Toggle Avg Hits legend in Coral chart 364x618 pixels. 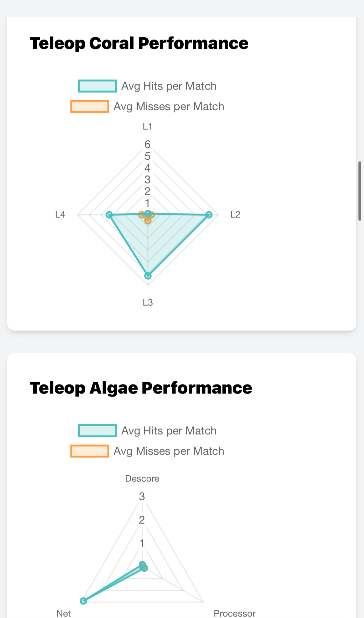pyautogui.click(x=148, y=86)
